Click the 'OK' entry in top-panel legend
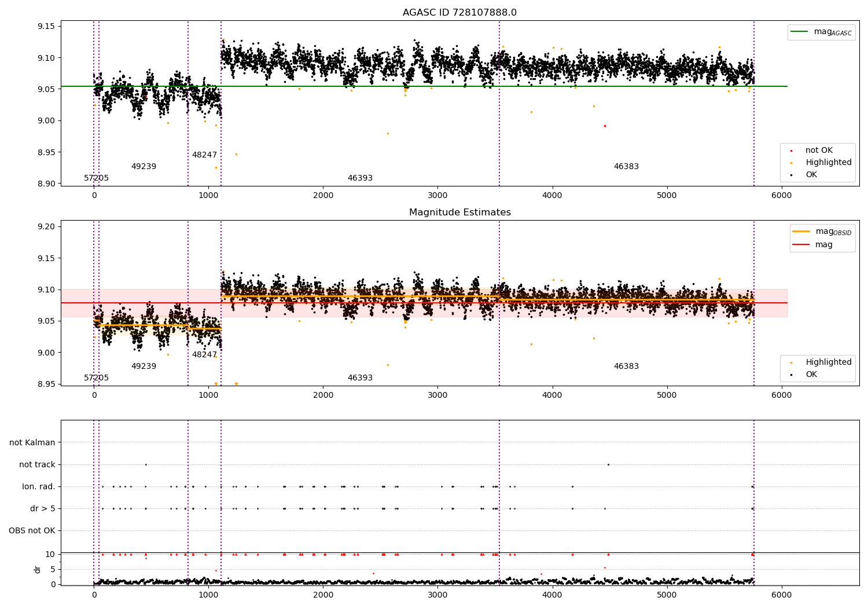 (x=811, y=175)
